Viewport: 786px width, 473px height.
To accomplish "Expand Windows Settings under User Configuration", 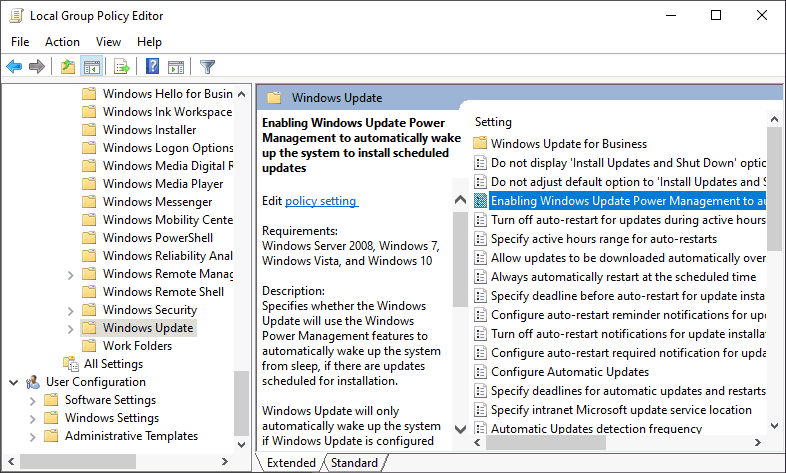I will pos(33,419).
